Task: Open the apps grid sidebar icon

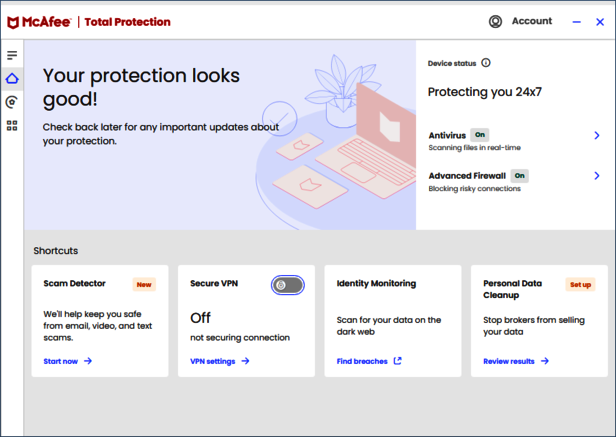Action: point(12,126)
